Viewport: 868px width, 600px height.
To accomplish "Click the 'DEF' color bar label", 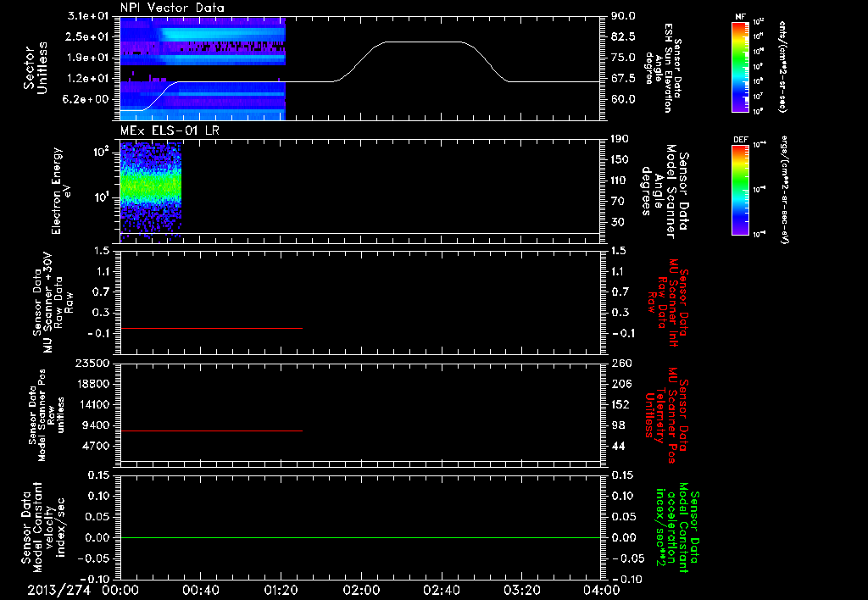I will (740, 140).
